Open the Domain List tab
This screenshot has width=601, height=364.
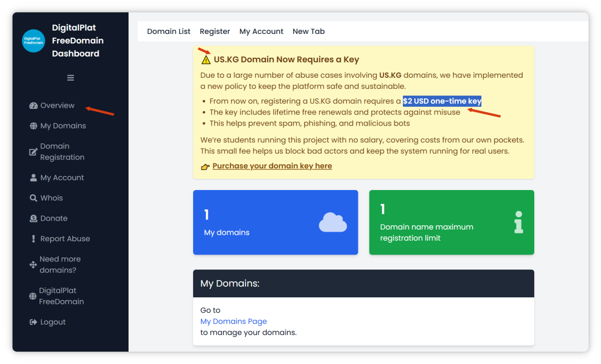(x=169, y=32)
